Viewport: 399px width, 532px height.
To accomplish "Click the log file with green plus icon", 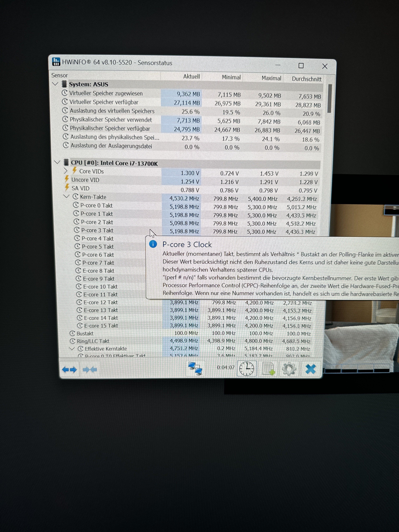I will [269, 369].
